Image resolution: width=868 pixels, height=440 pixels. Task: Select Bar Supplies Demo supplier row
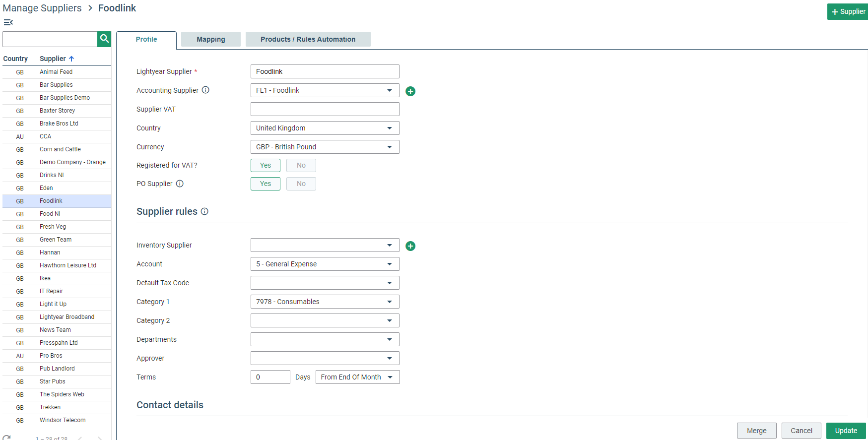tap(57, 98)
